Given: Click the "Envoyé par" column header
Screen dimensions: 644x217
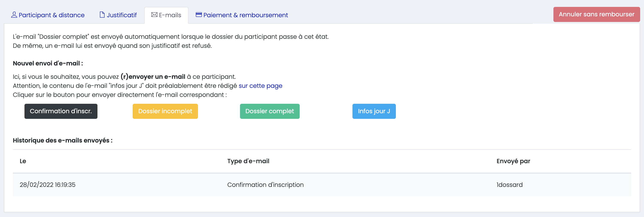Looking at the screenshot, I should coord(513,161).
